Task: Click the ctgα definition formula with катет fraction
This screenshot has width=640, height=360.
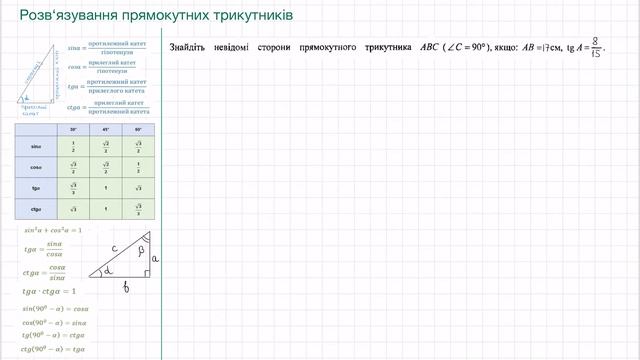Action: point(109,107)
